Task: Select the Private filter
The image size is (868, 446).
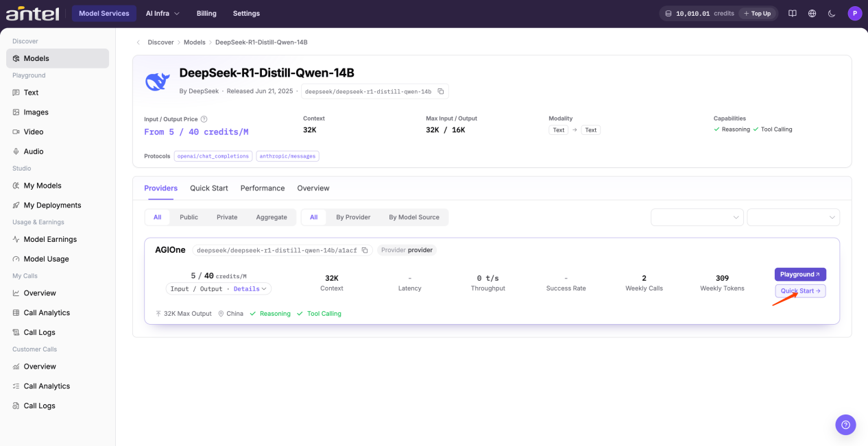Action: pyautogui.click(x=227, y=217)
